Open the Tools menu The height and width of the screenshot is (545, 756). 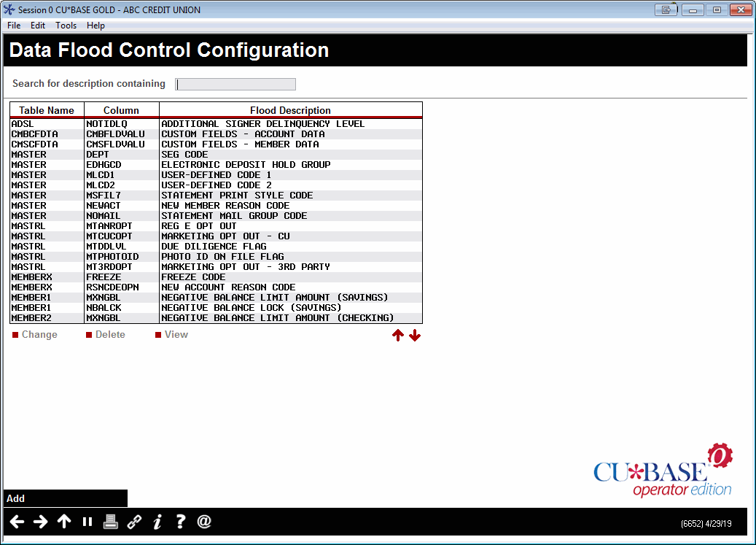(66, 26)
